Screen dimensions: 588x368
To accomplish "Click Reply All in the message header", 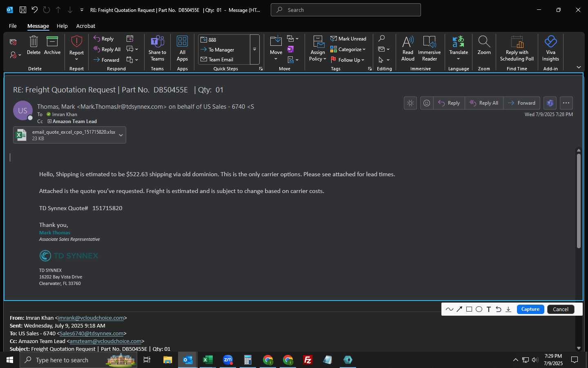I will coord(484,103).
